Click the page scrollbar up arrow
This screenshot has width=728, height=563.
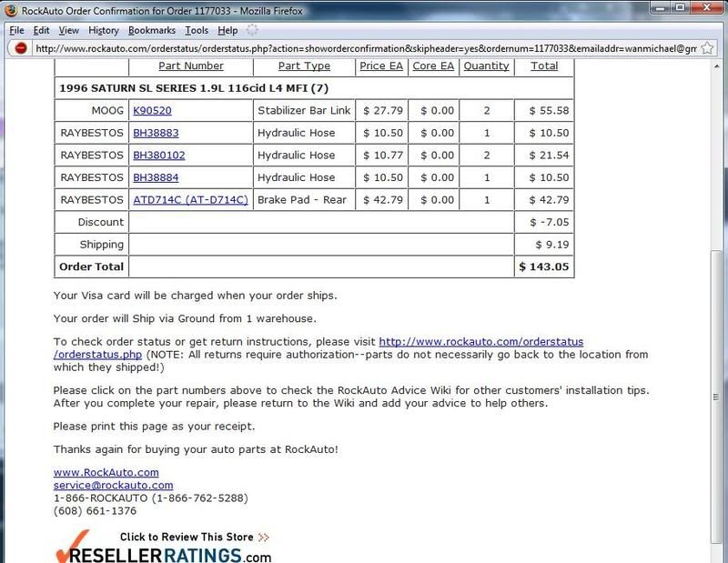716,66
